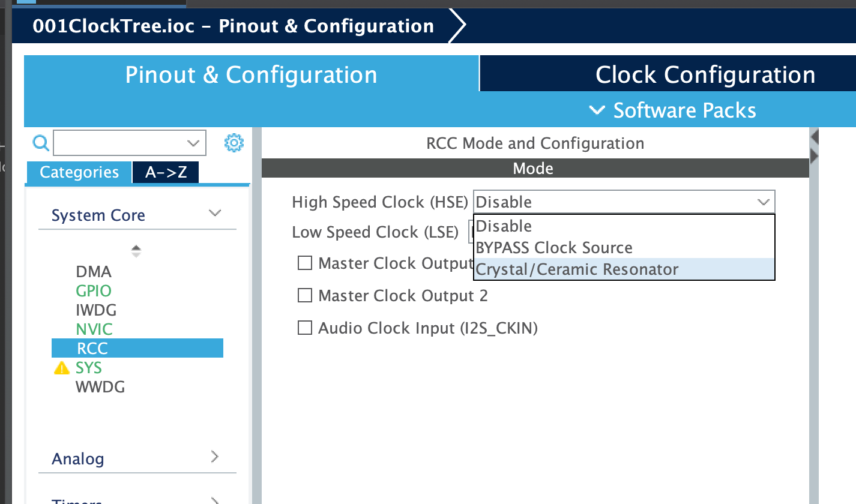Image resolution: width=856 pixels, height=504 pixels.
Task: Choose BYPASS Clock Source option
Action: [624, 248]
